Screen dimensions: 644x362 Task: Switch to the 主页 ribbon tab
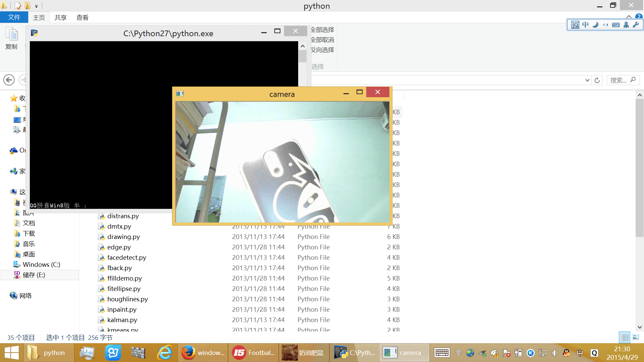(39, 17)
